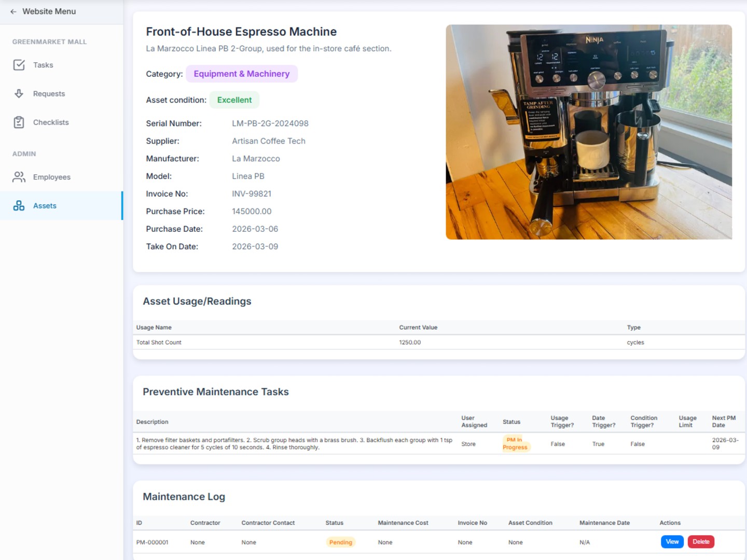The width and height of the screenshot is (747, 560).
Task: Click the Pending status badge
Action: [x=341, y=542]
